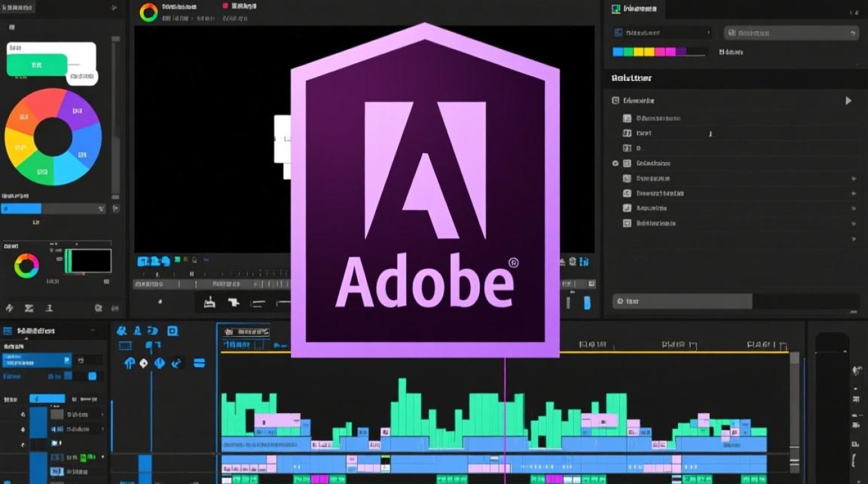Image resolution: width=868 pixels, height=484 pixels.
Task: Pick the green swatch in the right panel color strip
Action: [628, 52]
